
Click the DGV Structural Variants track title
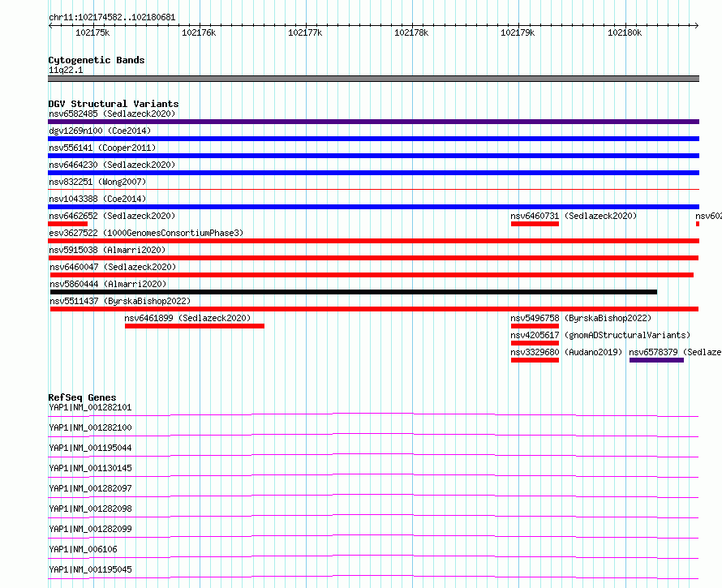(114, 104)
